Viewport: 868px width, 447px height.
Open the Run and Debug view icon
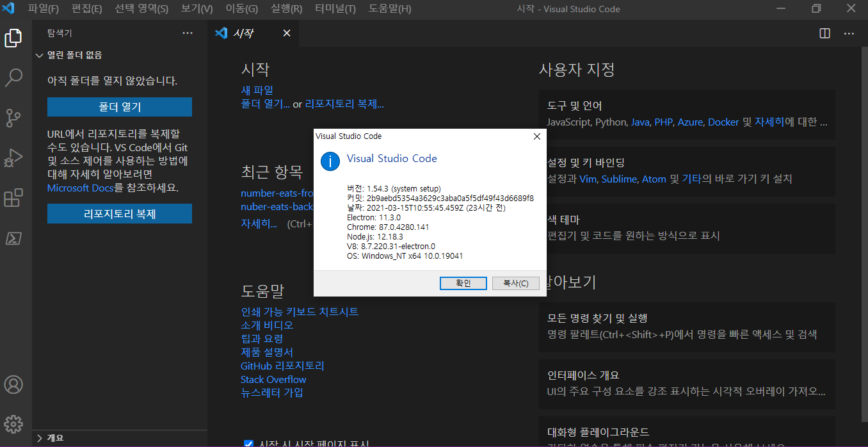click(13, 158)
